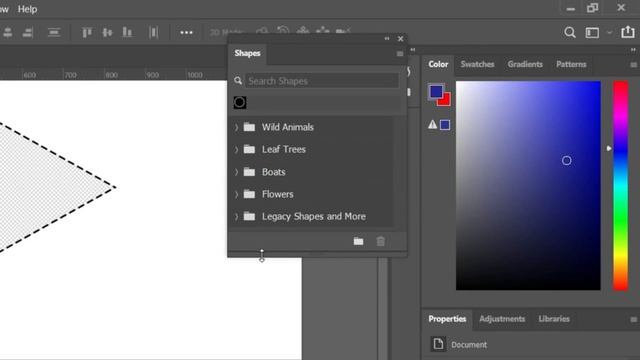Image resolution: width=640 pixels, height=360 pixels.
Task: Click align vertical centers icon
Action: 107,32
